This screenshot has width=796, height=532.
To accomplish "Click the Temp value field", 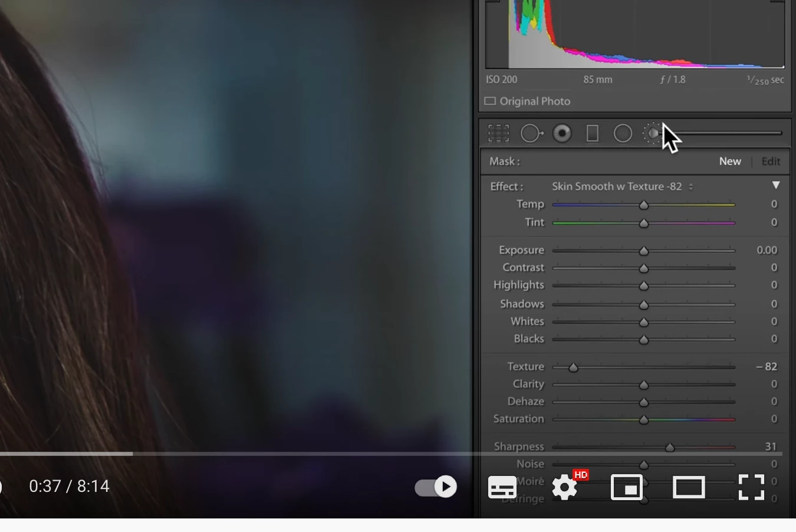I will (x=774, y=204).
